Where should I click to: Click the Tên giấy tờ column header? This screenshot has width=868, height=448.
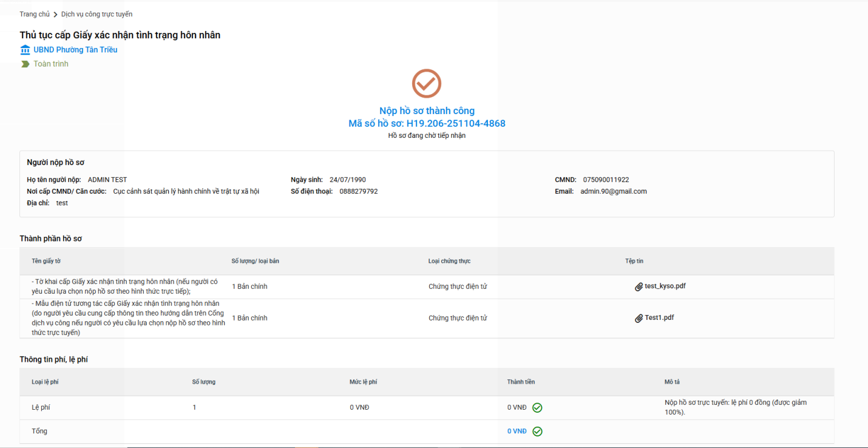(x=46, y=261)
